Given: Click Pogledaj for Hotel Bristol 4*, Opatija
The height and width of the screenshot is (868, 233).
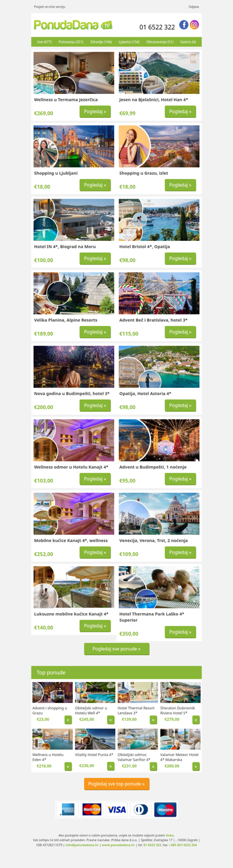Looking at the screenshot, I should [181, 258].
